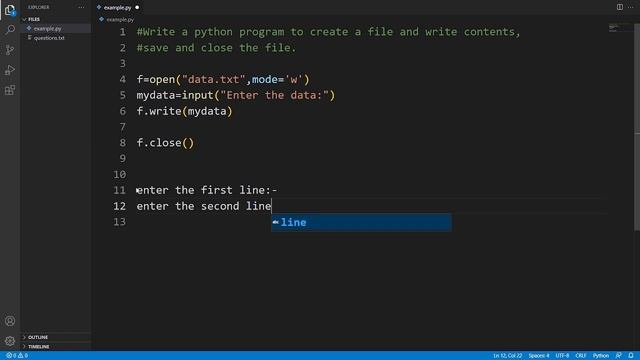Click the '#save and close the file.' comment
The height and width of the screenshot is (360, 640).
(x=216, y=48)
